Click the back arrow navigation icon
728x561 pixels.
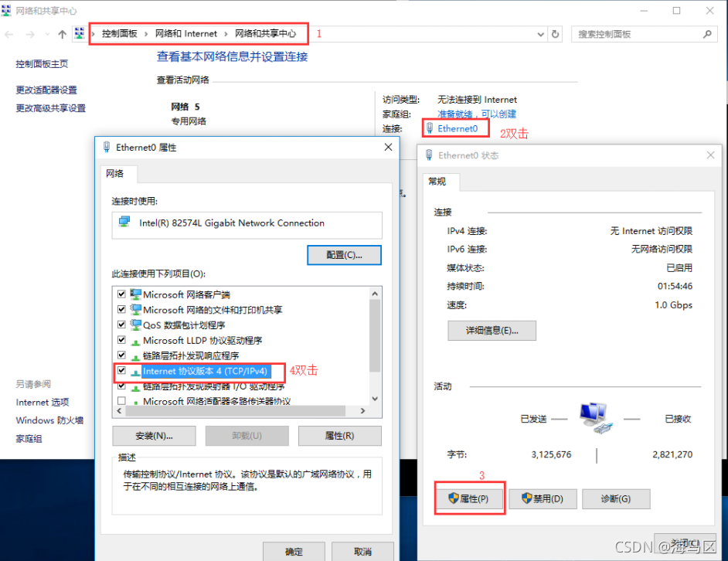9,34
